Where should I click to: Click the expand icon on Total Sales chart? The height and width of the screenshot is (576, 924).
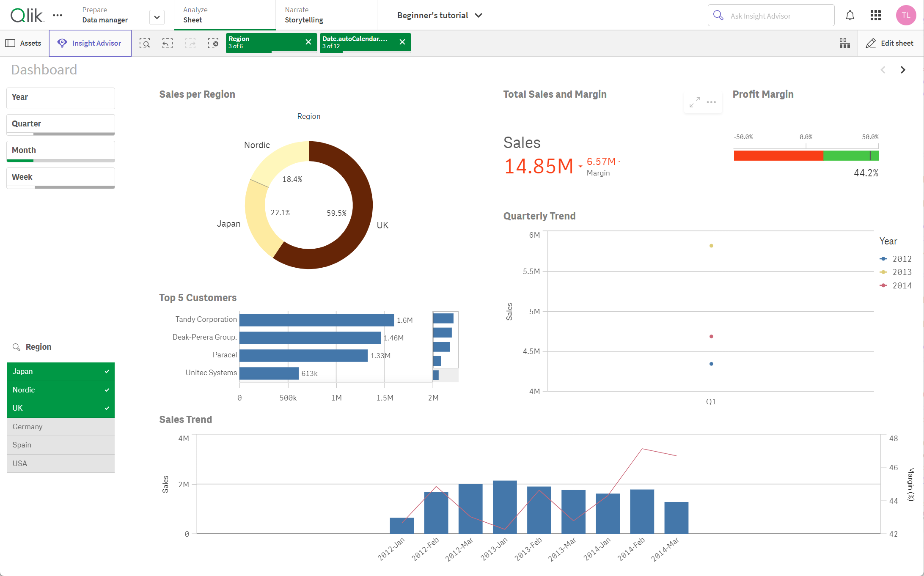(x=695, y=102)
